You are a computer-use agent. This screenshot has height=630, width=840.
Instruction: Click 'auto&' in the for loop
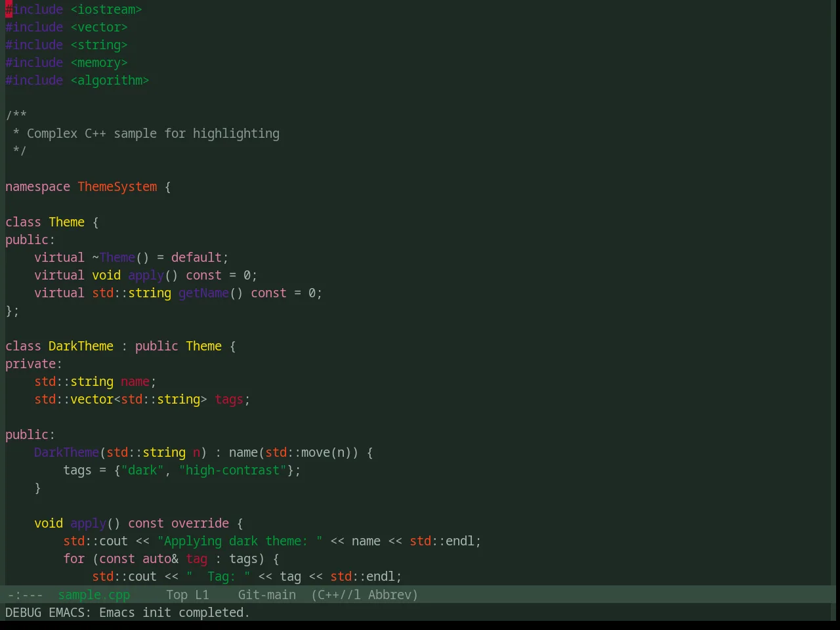(x=160, y=559)
